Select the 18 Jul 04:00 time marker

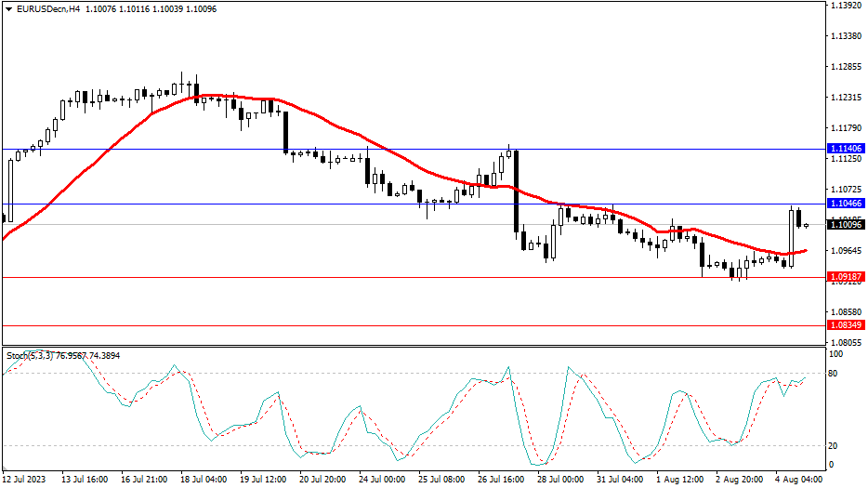click(204, 480)
